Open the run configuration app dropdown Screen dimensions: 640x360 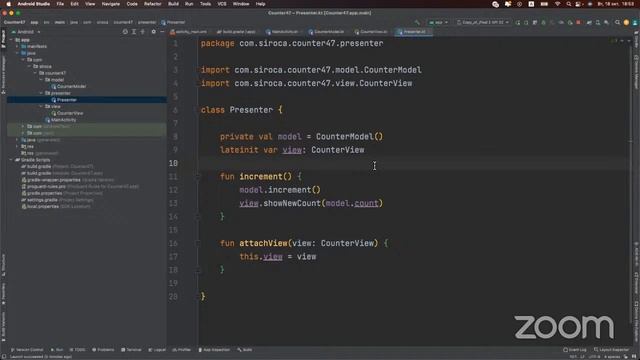pos(438,22)
